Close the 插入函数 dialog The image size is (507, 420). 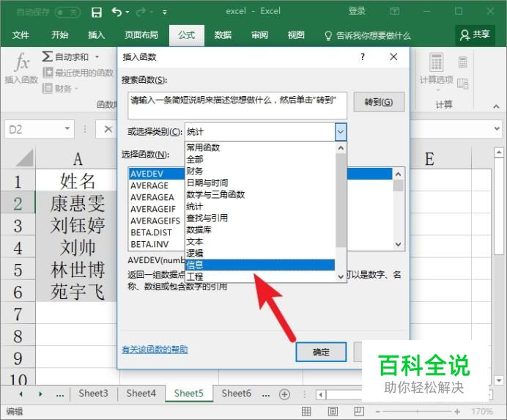pyautogui.click(x=393, y=57)
